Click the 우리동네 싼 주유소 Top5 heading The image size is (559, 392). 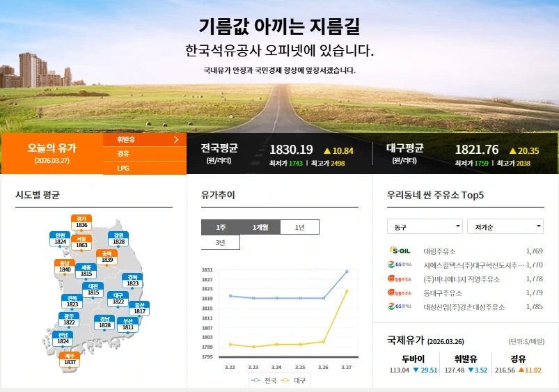click(x=435, y=195)
